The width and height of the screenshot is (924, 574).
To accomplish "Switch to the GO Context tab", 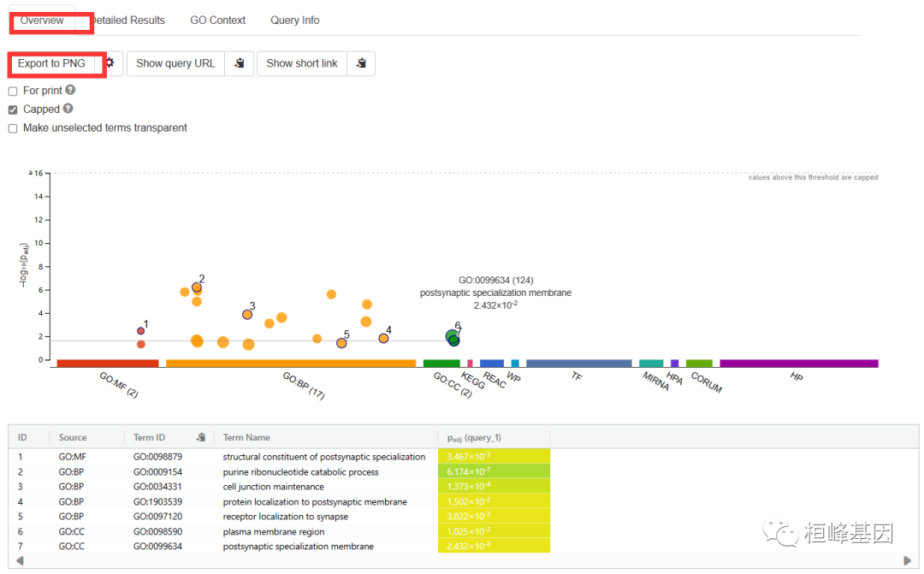I will [217, 20].
